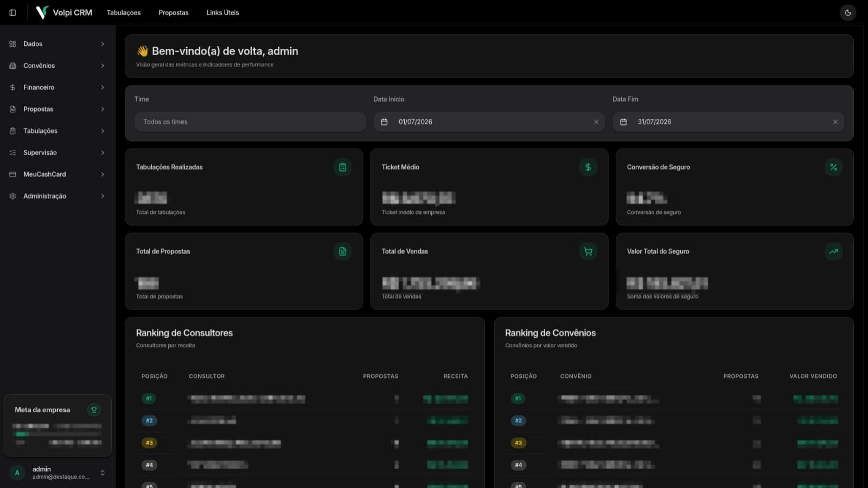Expand the Administração sidebar chevron
Viewport: 868px width, 488px height.
click(103, 196)
